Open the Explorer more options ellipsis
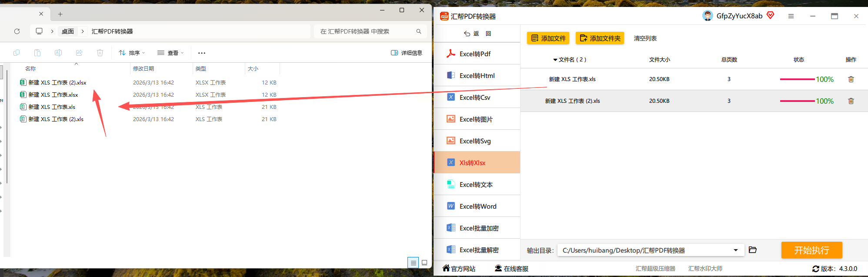Screen dimensions: 868x277 [x=202, y=53]
